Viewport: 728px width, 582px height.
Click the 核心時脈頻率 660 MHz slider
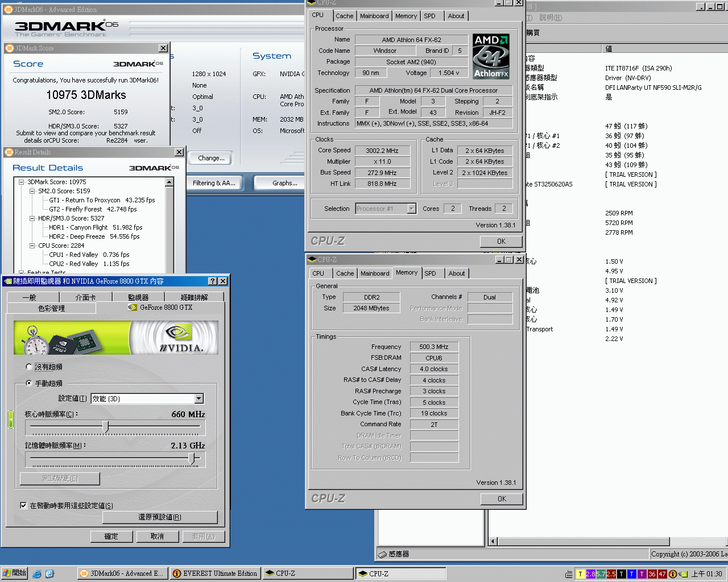(x=105, y=426)
